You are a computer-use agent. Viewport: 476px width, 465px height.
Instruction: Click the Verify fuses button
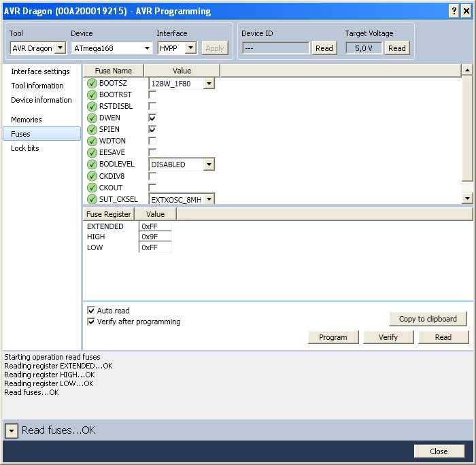pyautogui.click(x=388, y=337)
